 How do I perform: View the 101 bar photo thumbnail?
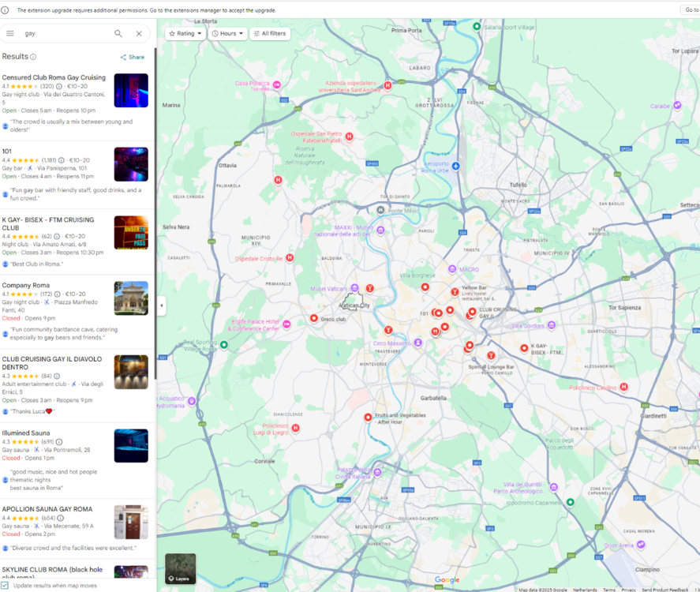click(131, 164)
